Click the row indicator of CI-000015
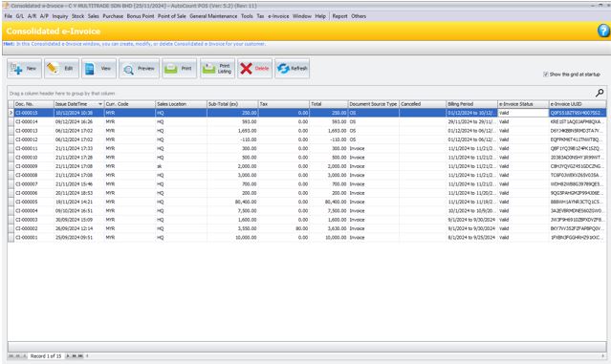This screenshot has width=611, height=364. [11, 113]
